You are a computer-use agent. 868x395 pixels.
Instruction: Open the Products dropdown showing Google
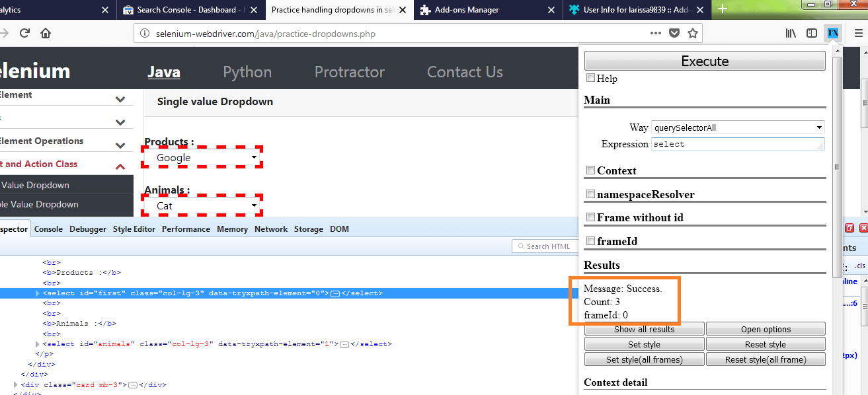[202, 157]
